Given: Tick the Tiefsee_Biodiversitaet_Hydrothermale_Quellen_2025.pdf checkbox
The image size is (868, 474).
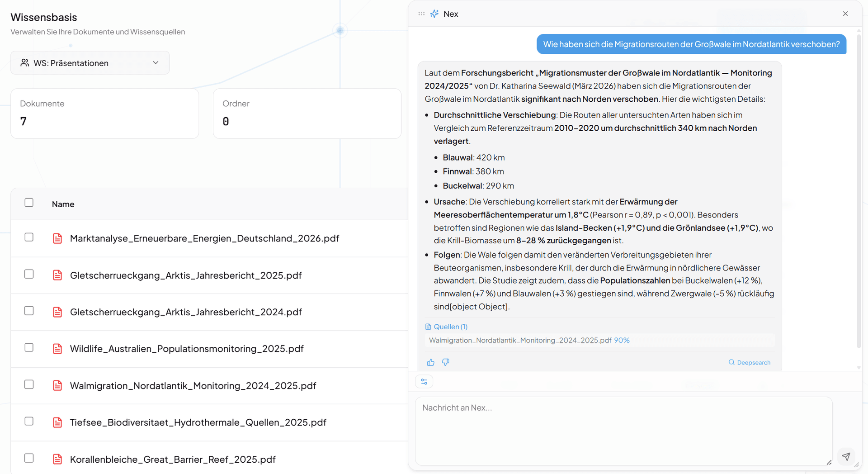Looking at the screenshot, I should pos(29,421).
